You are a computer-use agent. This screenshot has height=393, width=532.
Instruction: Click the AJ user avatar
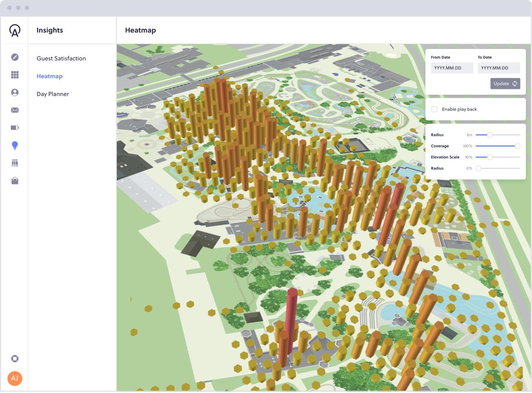pyautogui.click(x=15, y=378)
